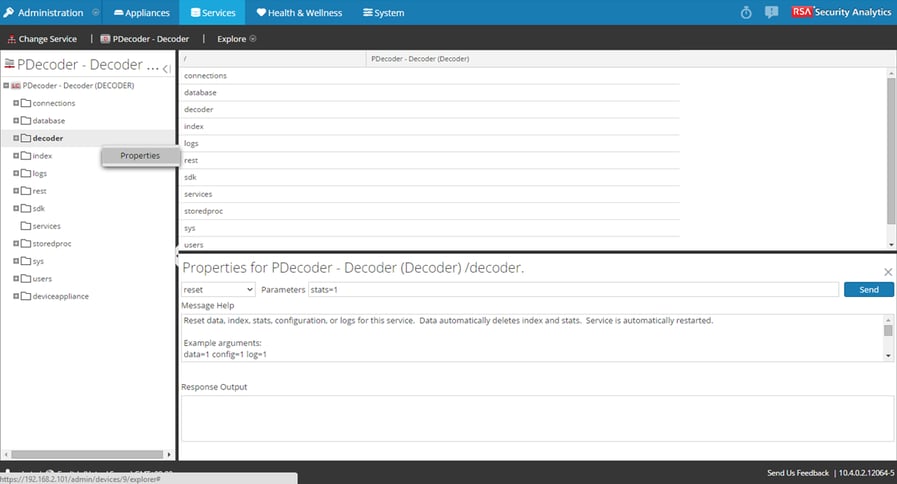Click the connections folder icon in tree

coord(26,103)
